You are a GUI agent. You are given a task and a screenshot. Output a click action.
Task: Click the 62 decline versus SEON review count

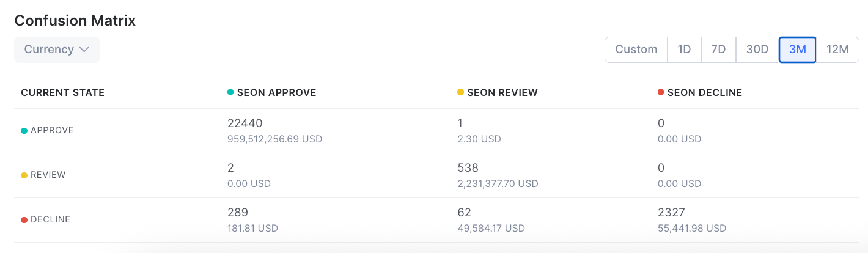(x=464, y=213)
